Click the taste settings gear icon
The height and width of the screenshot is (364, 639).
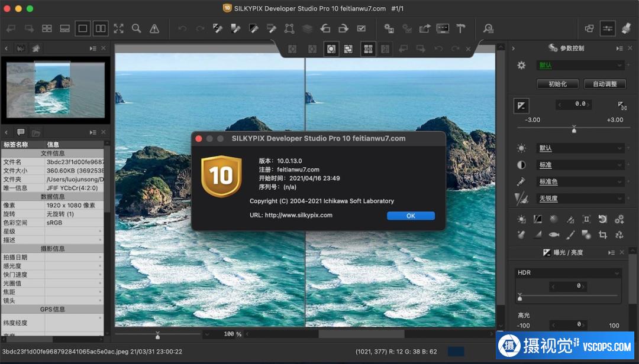[521, 65]
